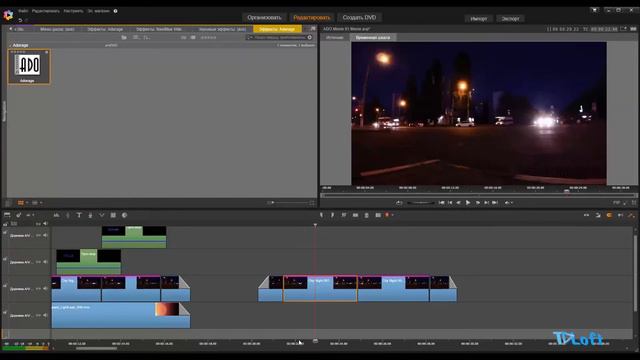The image size is (640, 360).
Task: Clear the library search with round button
Action: (310, 38)
